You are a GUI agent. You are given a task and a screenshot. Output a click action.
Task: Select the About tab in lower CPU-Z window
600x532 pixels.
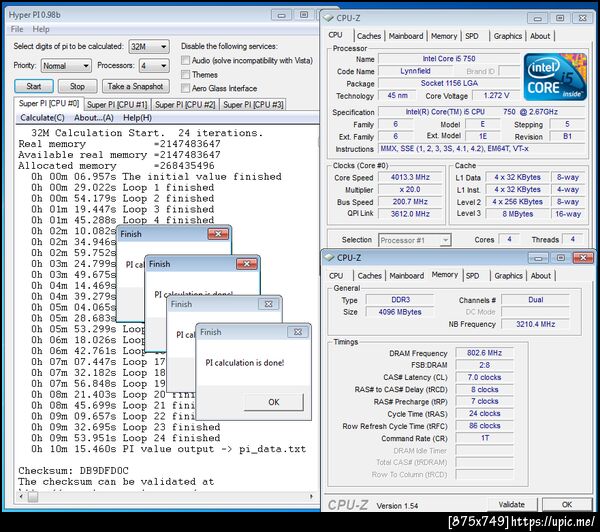pos(541,276)
